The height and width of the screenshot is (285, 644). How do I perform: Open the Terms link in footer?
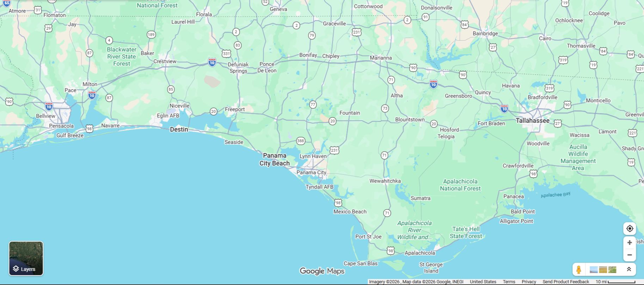(x=509, y=282)
